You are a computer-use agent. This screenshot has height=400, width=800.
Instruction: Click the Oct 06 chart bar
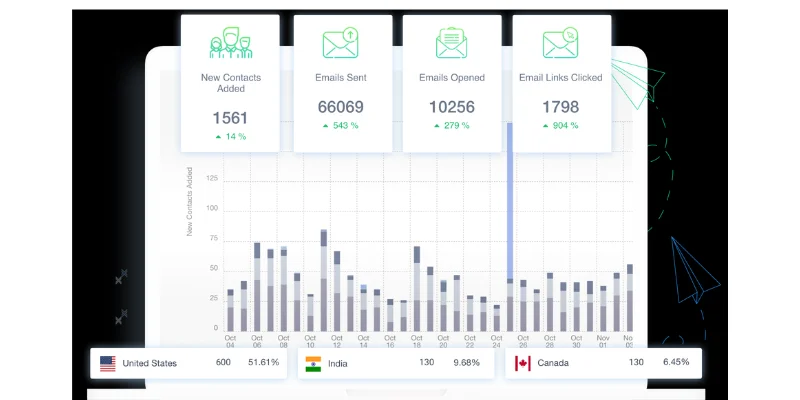pos(257,287)
